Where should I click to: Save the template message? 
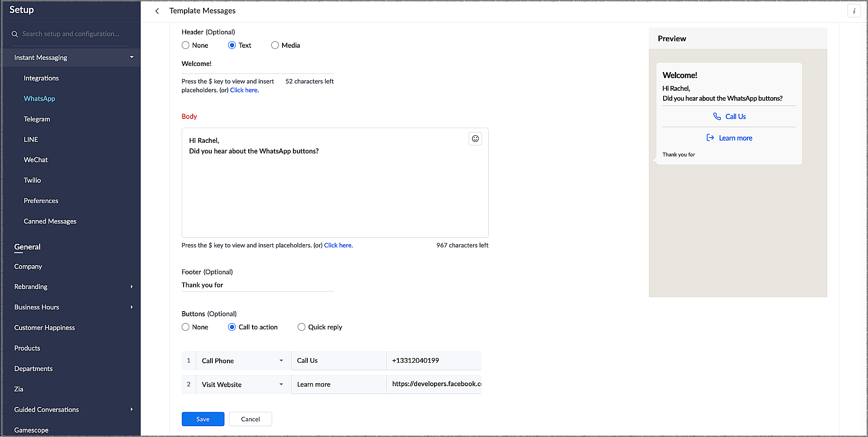[x=203, y=419]
